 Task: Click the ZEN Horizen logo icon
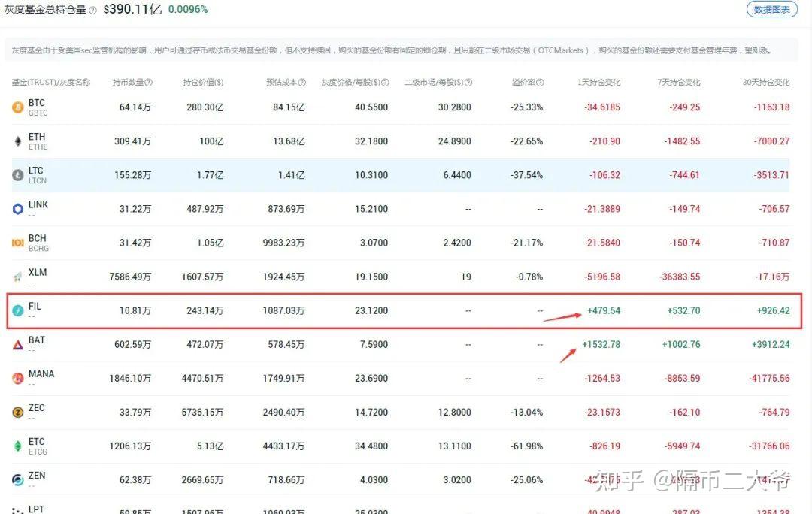(x=18, y=479)
